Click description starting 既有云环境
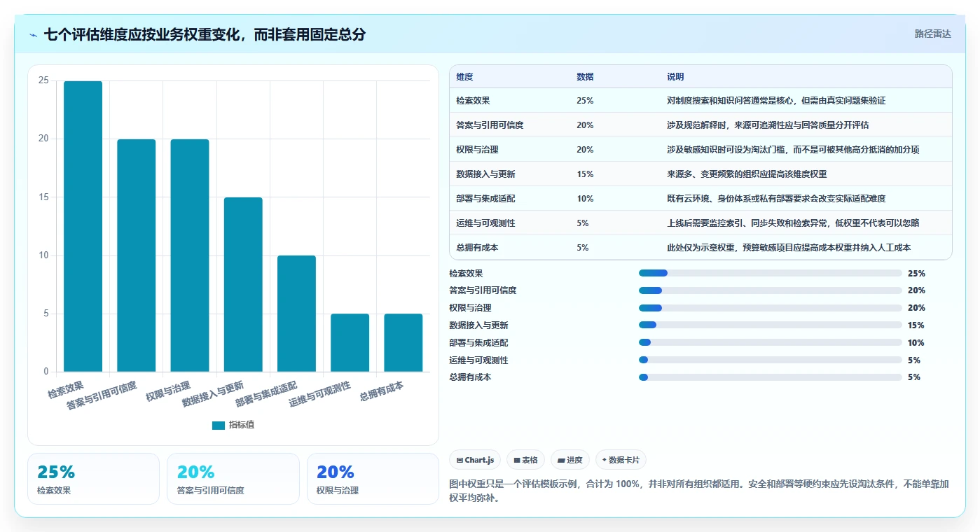This screenshot has width=980, height=532. click(776, 199)
